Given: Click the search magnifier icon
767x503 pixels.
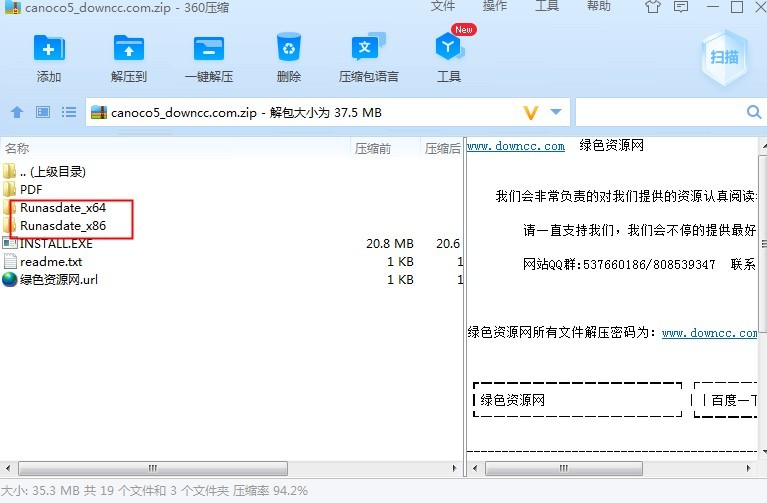Looking at the screenshot, I should (x=754, y=112).
